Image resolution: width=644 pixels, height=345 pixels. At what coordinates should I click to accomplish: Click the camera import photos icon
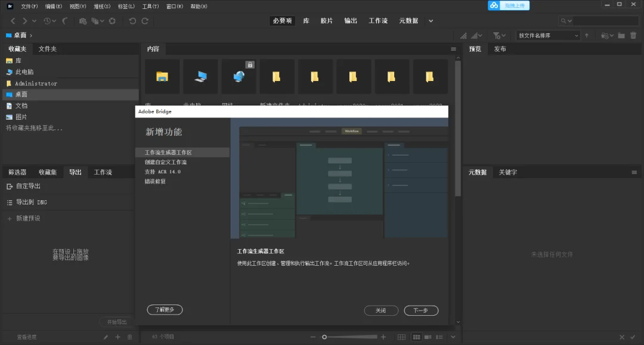pyautogui.click(x=82, y=21)
